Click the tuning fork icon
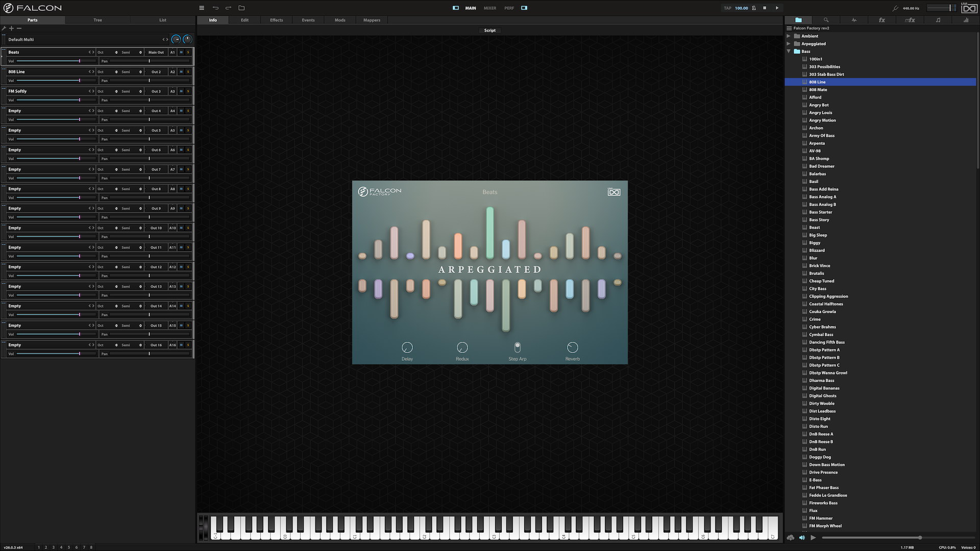Image resolution: width=980 pixels, height=551 pixels. pyautogui.click(x=895, y=8)
